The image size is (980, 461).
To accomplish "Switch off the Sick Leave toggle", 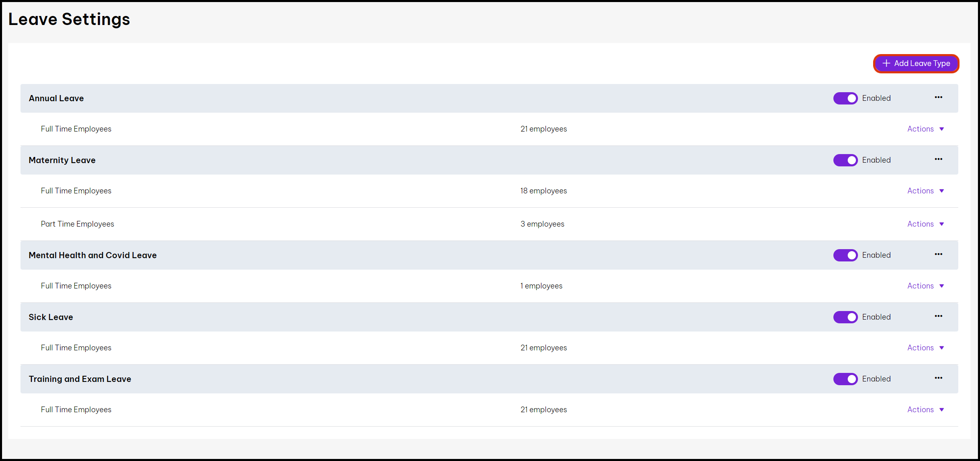I will click(x=845, y=317).
